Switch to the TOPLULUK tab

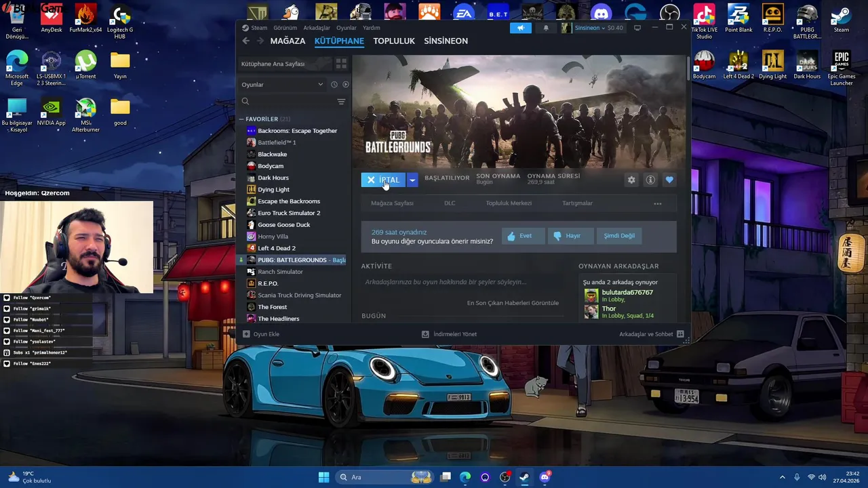point(394,41)
